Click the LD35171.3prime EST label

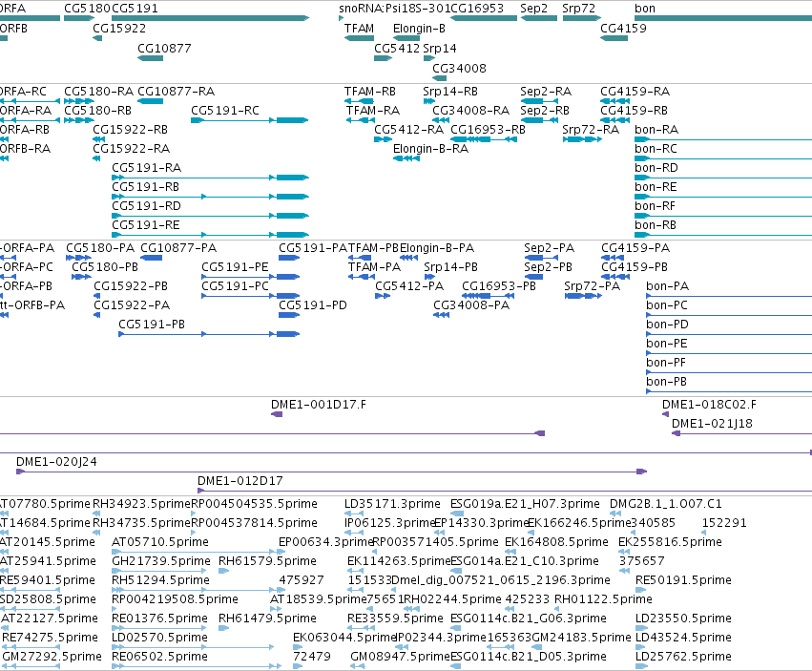pyautogui.click(x=392, y=504)
